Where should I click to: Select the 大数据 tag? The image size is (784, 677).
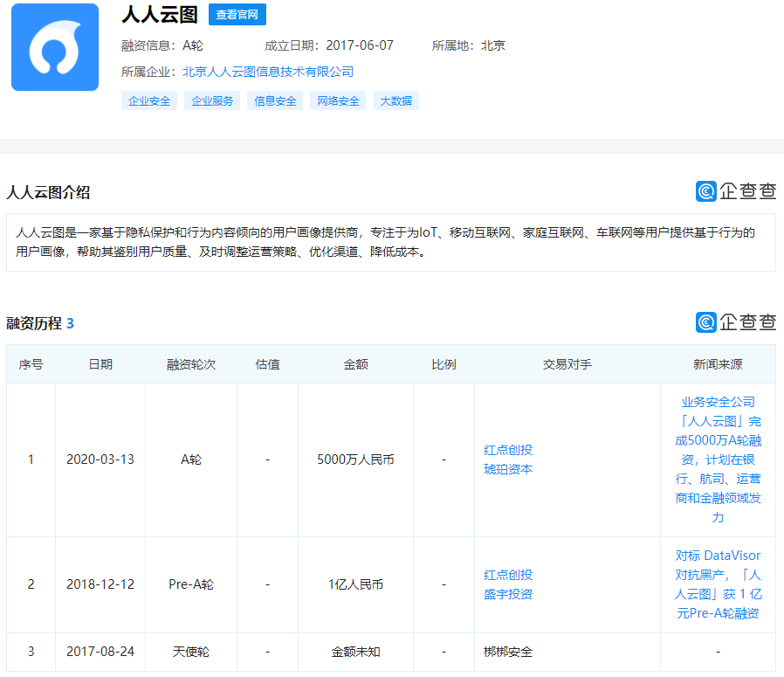click(x=396, y=101)
